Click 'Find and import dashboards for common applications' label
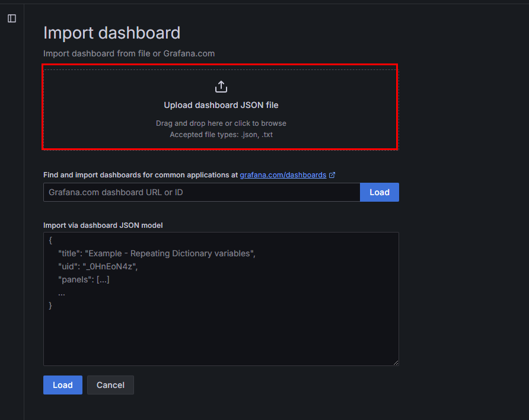The height and width of the screenshot is (420, 529). (141, 175)
